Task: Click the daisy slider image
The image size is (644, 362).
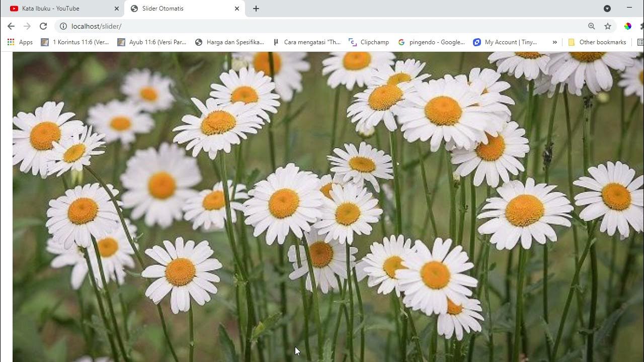Action: point(328,207)
